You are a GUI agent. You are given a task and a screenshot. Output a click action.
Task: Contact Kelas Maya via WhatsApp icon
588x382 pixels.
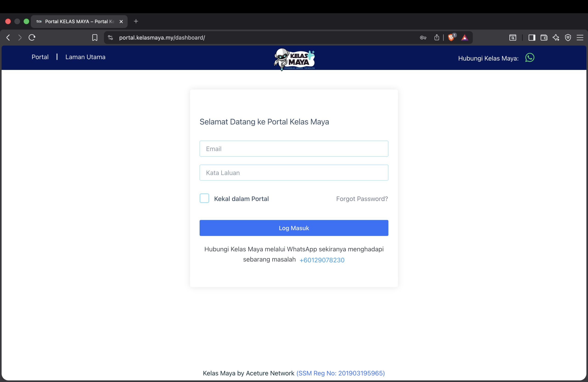[530, 58]
